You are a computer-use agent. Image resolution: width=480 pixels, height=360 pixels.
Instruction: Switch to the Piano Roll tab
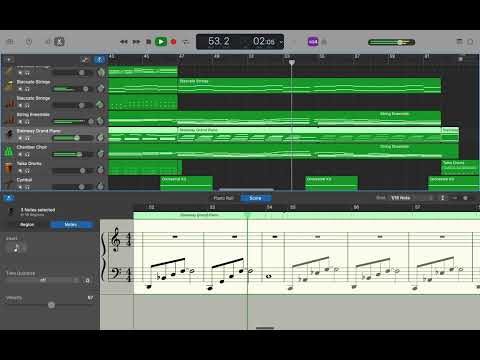click(x=223, y=198)
